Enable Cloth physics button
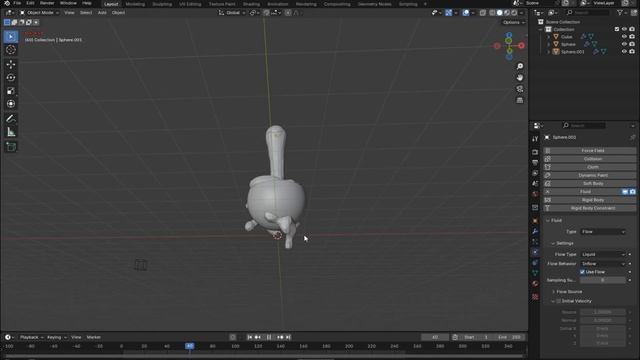 pyautogui.click(x=589, y=167)
